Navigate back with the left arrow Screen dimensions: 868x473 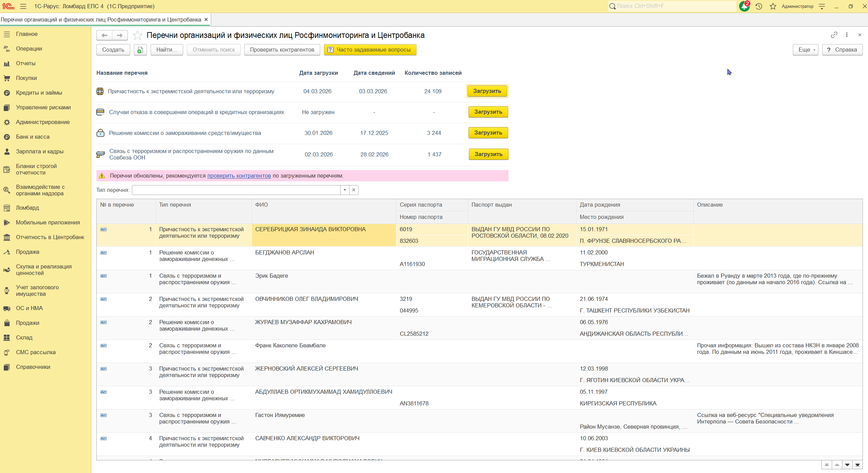[105, 35]
